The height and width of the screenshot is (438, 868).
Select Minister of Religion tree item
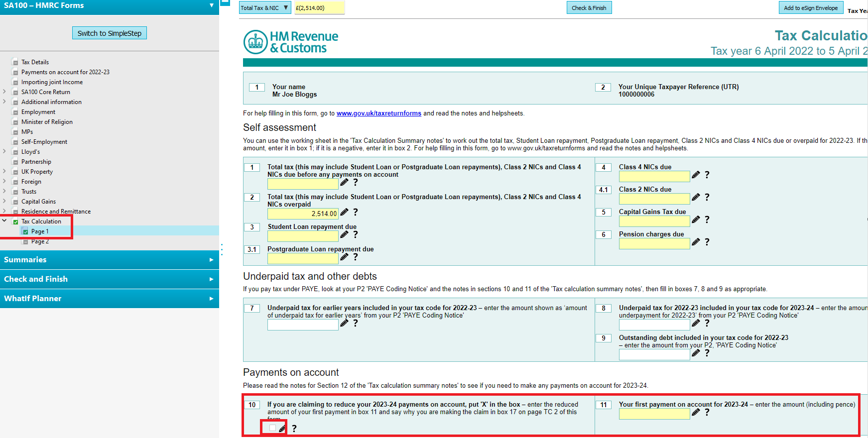[47, 122]
